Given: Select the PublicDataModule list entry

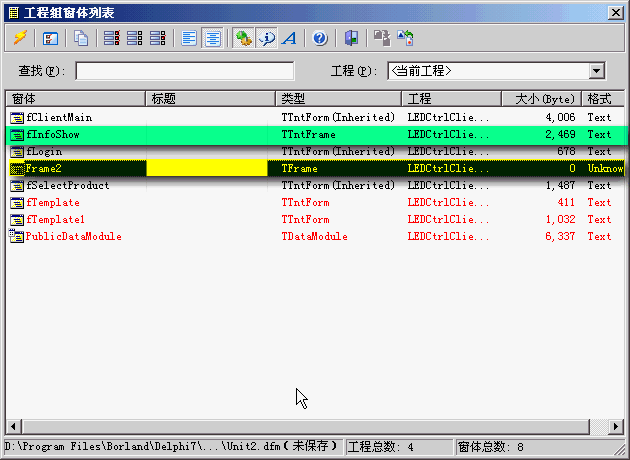Looking at the screenshot, I should [74, 236].
